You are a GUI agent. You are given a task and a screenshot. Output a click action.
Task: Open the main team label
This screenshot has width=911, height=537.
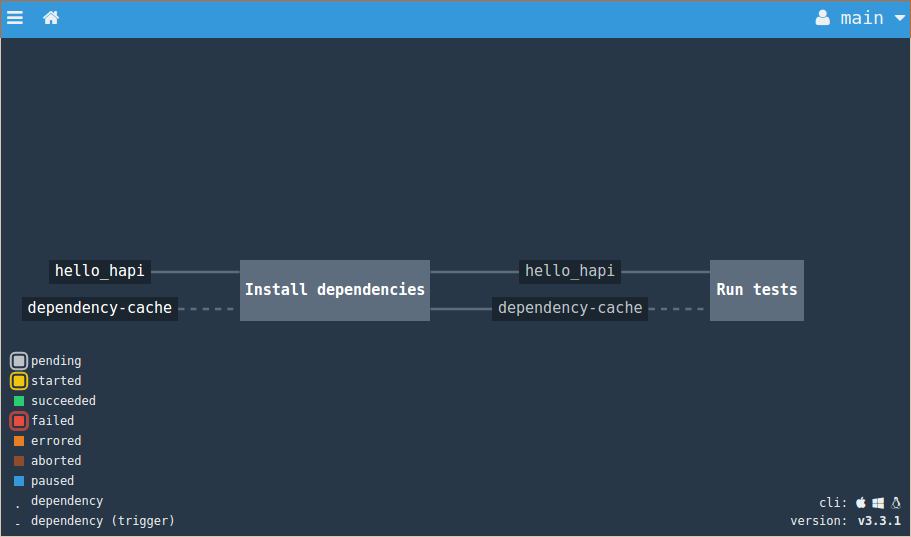(862, 18)
